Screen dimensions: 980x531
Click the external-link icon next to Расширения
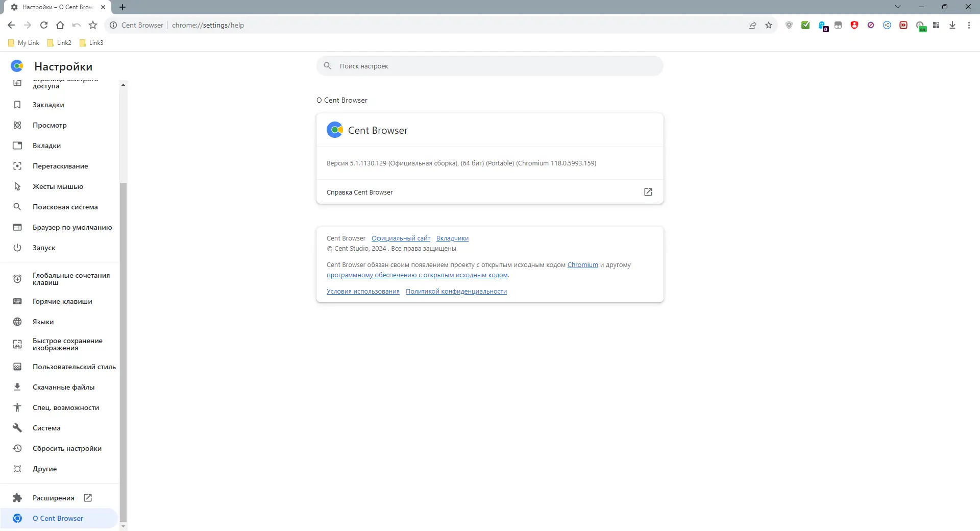pos(88,498)
